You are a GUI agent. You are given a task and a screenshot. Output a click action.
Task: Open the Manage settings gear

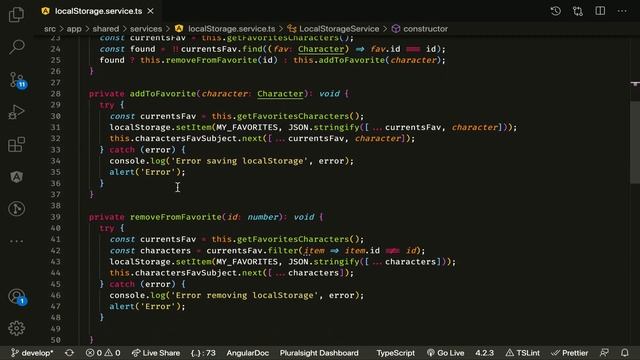(x=16, y=328)
